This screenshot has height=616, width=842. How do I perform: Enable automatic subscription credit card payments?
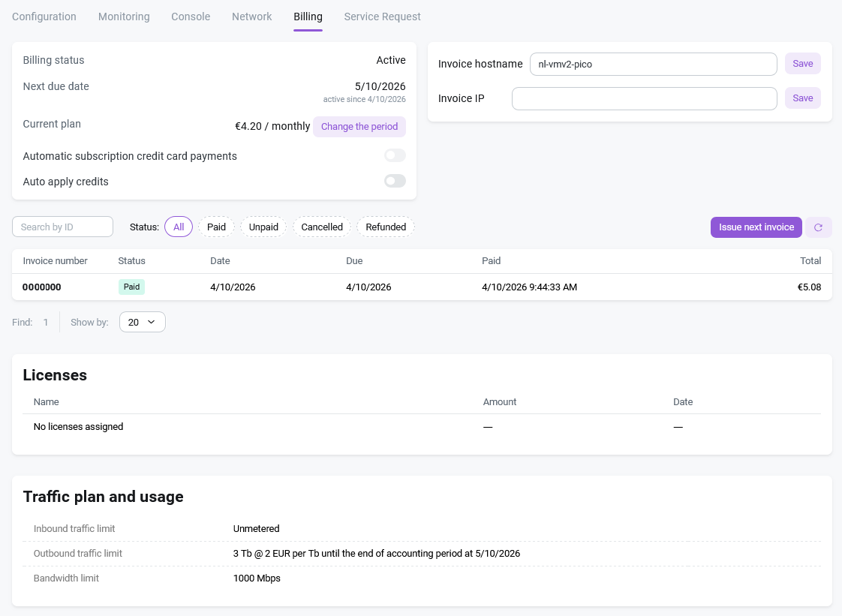pos(395,155)
